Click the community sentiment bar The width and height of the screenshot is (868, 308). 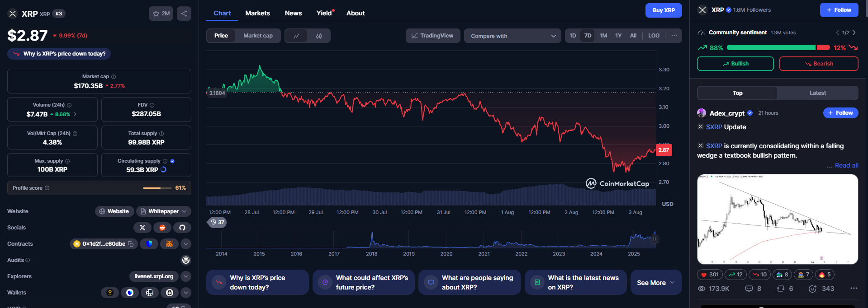coord(778,47)
